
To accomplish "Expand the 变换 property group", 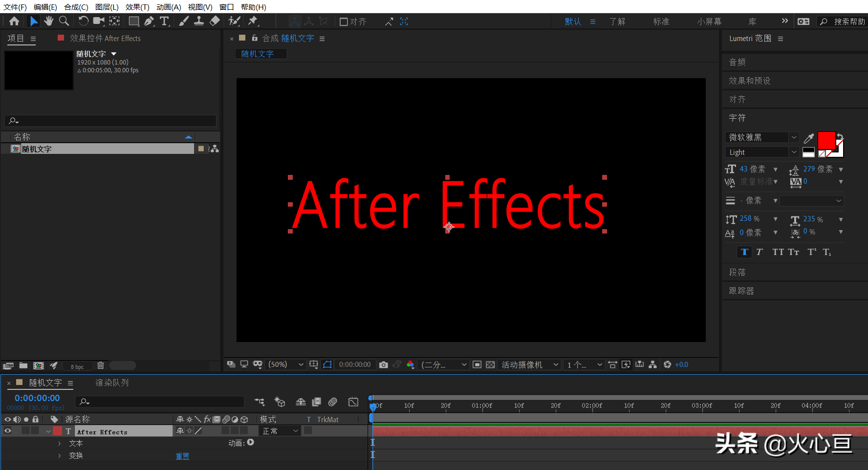I will (60, 456).
